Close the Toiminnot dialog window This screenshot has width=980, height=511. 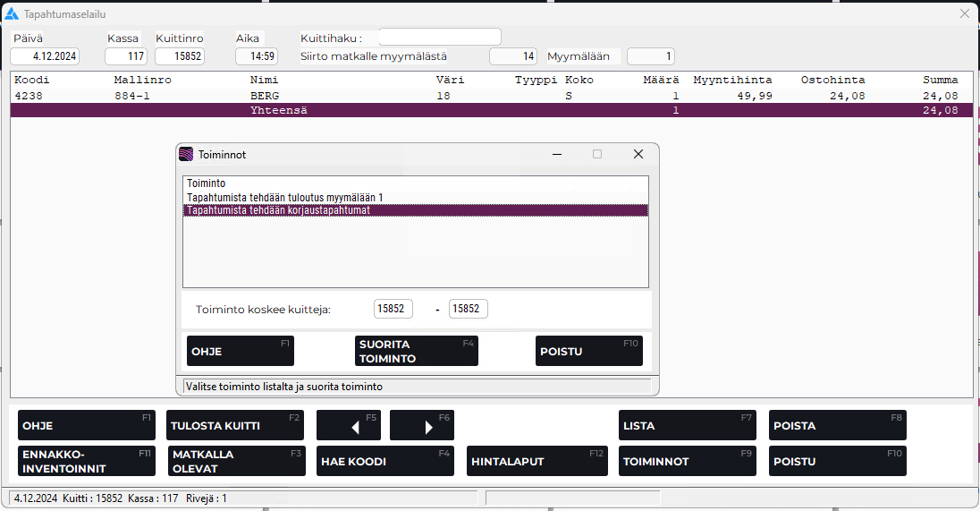coord(638,154)
